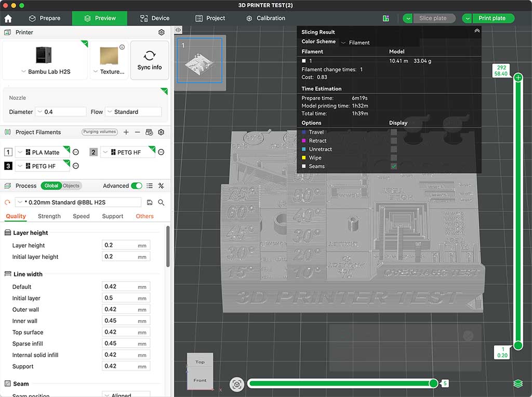Image resolution: width=532 pixels, height=397 pixels.
Task: Click the Layer height input field
Action: tap(126, 245)
